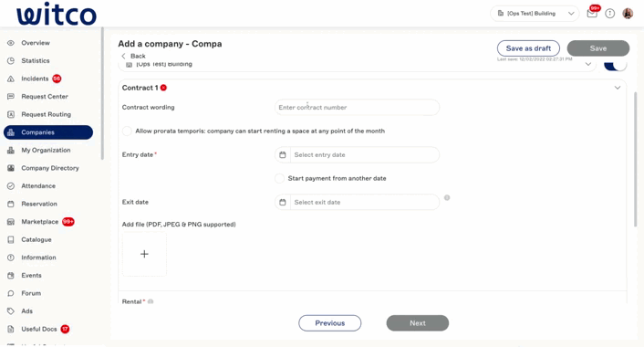Click the contract number input field

tap(357, 108)
